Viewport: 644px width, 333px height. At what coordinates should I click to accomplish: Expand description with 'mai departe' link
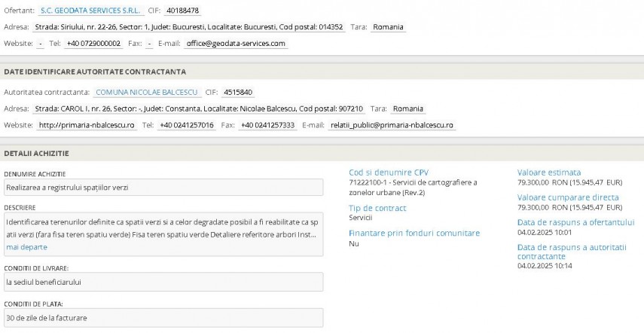pos(26,247)
